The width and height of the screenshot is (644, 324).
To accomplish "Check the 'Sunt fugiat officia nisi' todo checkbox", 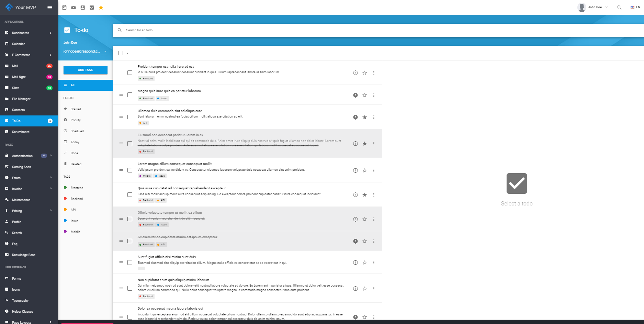I will pyautogui.click(x=130, y=262).
